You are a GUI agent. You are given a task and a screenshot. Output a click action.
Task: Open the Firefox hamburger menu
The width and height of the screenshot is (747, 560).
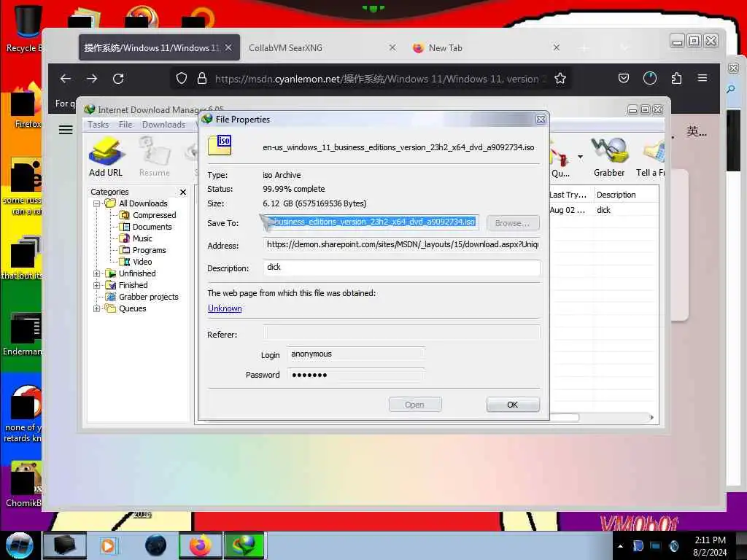[x=703, y=77]
